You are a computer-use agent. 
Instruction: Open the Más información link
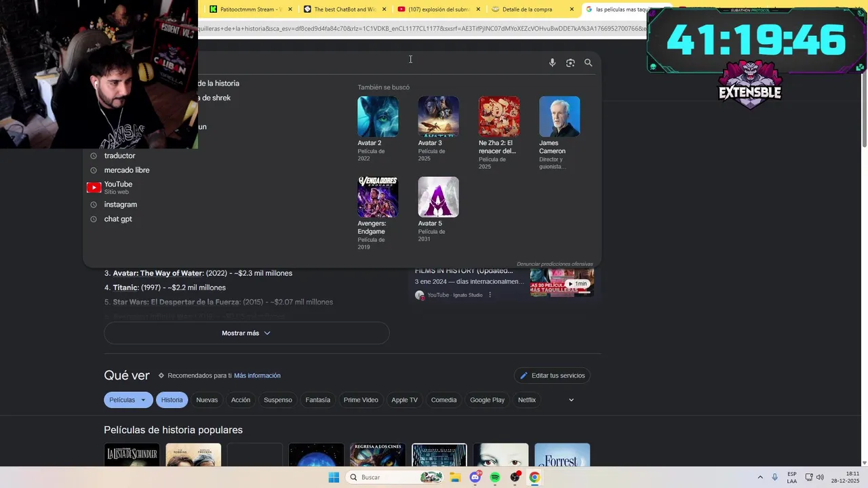pyautogui.click(x=257, y=375)
